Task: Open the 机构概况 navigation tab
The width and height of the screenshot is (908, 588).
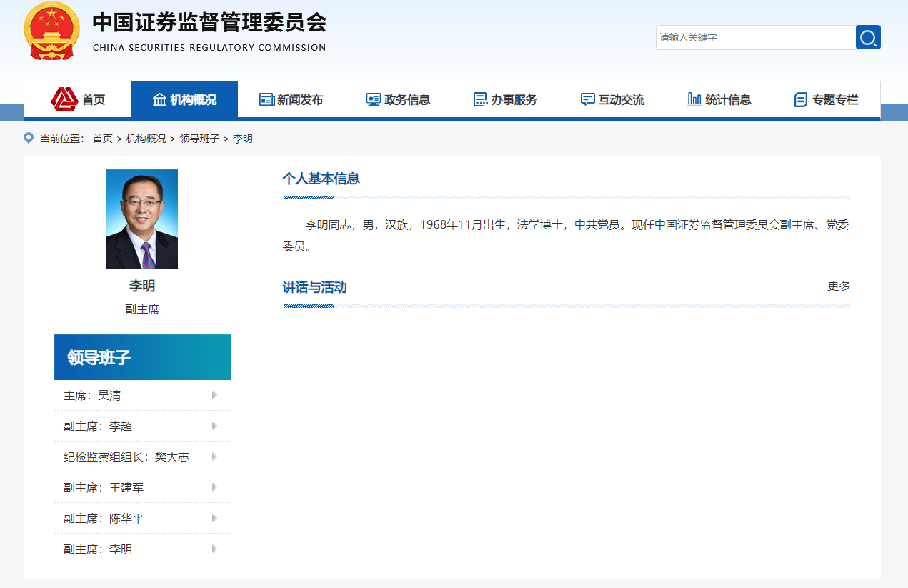Action: click(184, 99)
